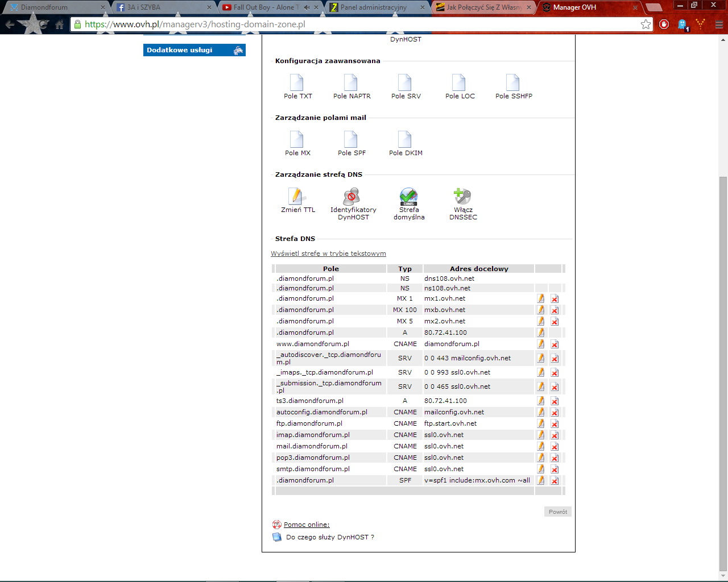
Task: Delete the autoconfig.diamondforum.pl record
Action: coord(555,413)
